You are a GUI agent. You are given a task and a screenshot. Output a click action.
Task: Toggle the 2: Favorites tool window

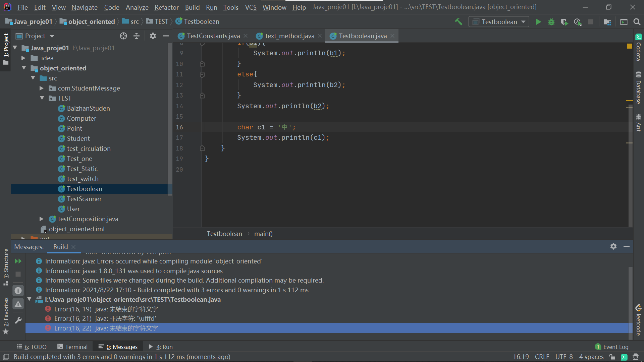point(6,315)
